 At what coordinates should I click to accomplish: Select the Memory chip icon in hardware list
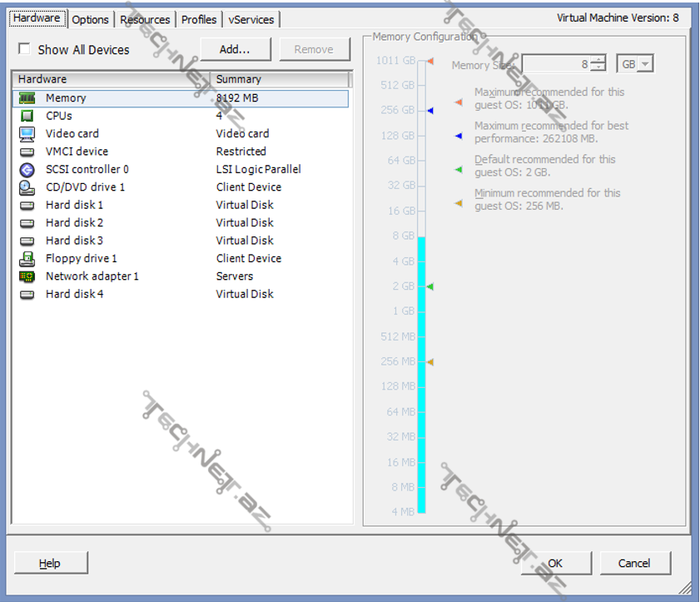pos(27,98)
